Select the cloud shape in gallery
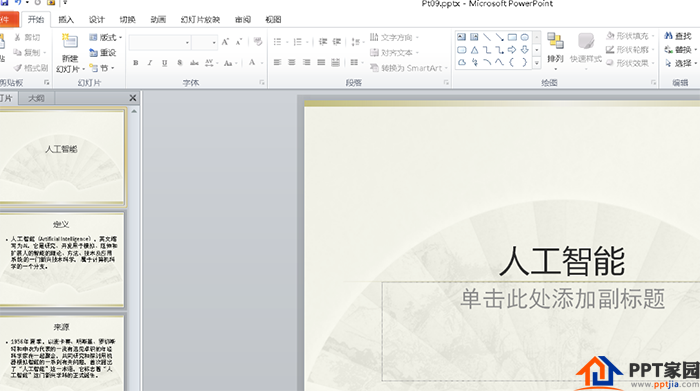This screenshot has width=700, height=391. [x=462, y=63]
